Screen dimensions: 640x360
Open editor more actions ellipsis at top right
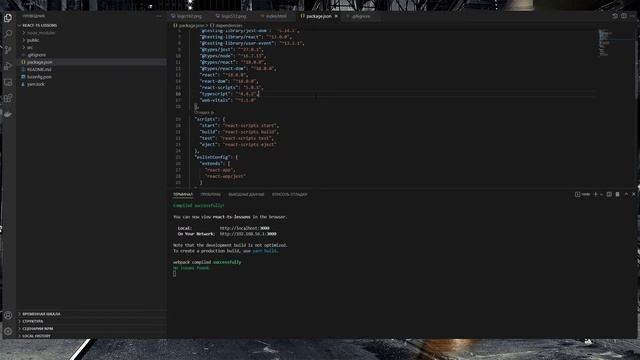[x=633, y=16]
